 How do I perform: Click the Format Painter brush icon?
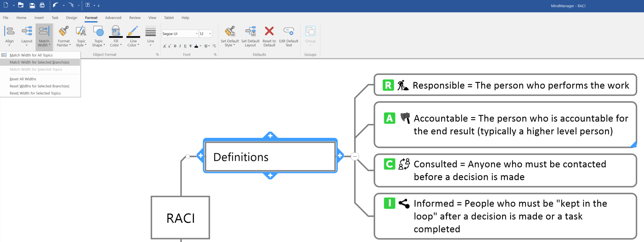(64, 31)
